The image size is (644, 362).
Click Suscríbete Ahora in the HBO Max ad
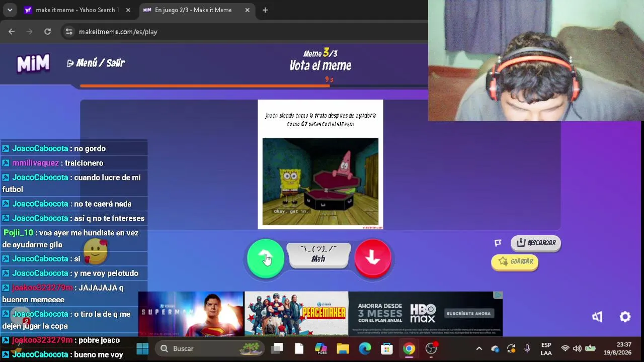[468, 313]
